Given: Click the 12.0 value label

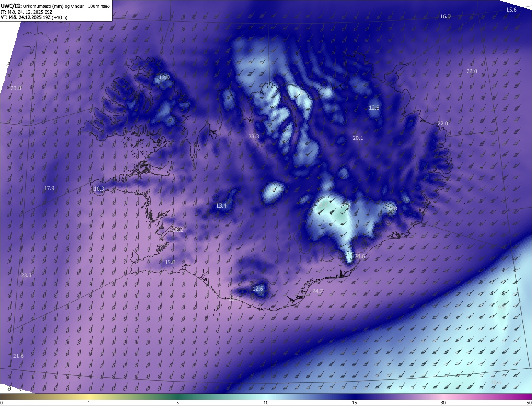Looking at the screenshot, I should 165,77.
